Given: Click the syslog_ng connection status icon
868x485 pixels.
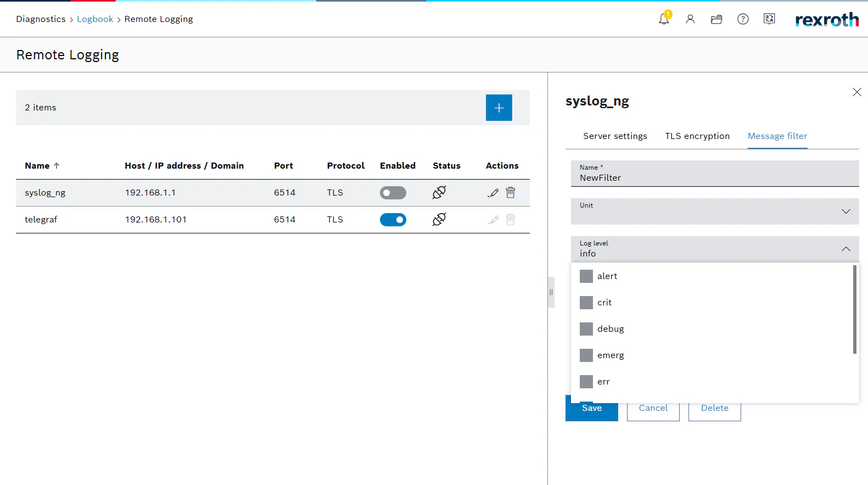Looking at the screenshot, I should [x=439, y=193].
